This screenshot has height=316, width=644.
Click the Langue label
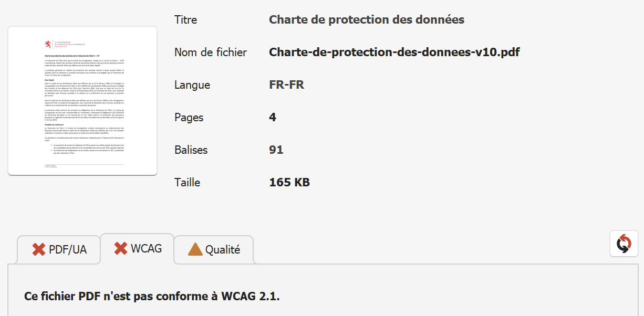pos(192,85)
